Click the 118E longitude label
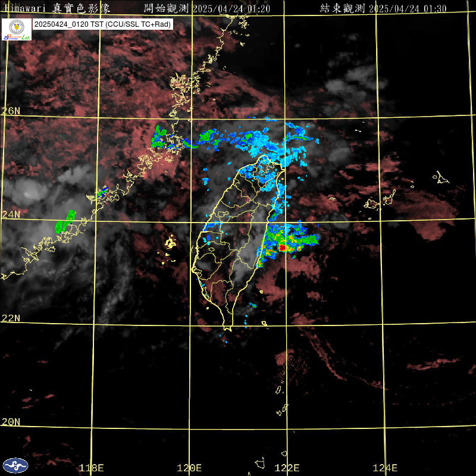 point(92,468)
